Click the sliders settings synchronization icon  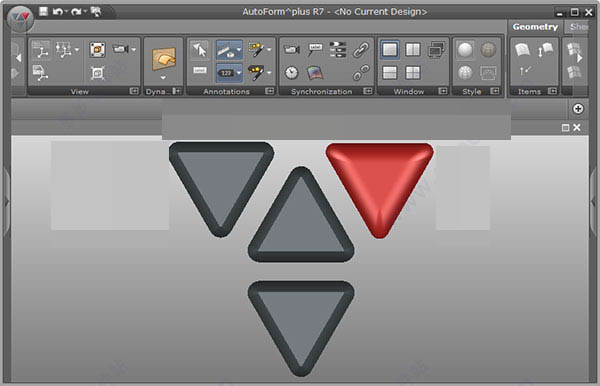pos(338,50)
